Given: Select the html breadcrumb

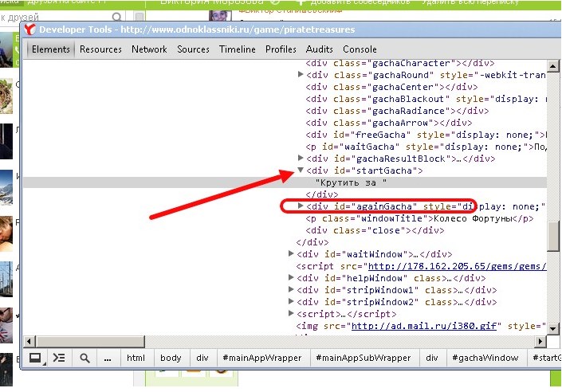Looking at the screenshot, I should [x=136, y=358].
